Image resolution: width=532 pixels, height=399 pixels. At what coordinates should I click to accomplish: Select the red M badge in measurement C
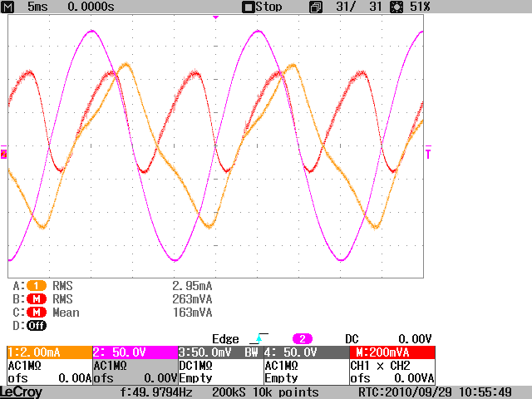[x=37, y=313]
